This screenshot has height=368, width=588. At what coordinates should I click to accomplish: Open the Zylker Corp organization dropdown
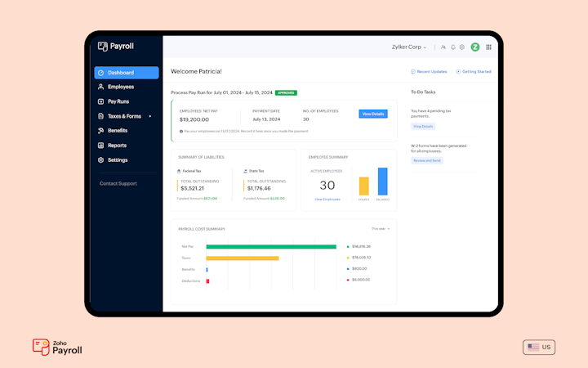tap(409, 47)
